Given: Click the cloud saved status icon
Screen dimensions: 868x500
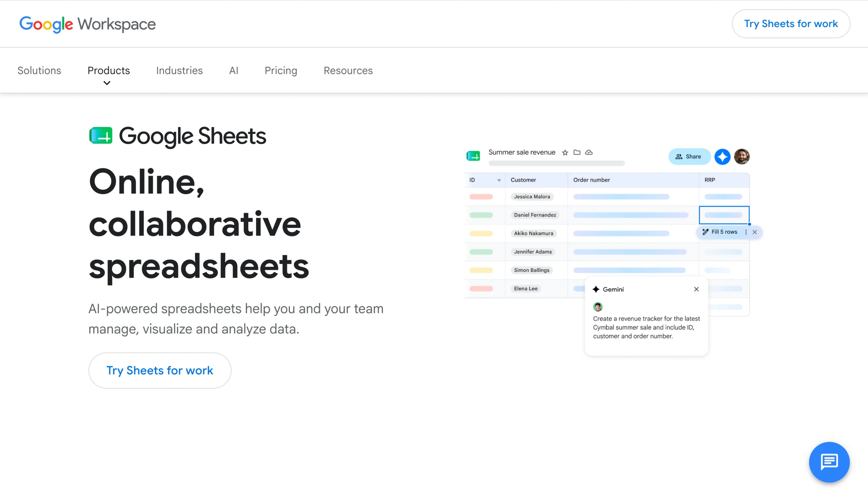Looking at the screenshot, I should pyautogui.click(x=589, y=152).
